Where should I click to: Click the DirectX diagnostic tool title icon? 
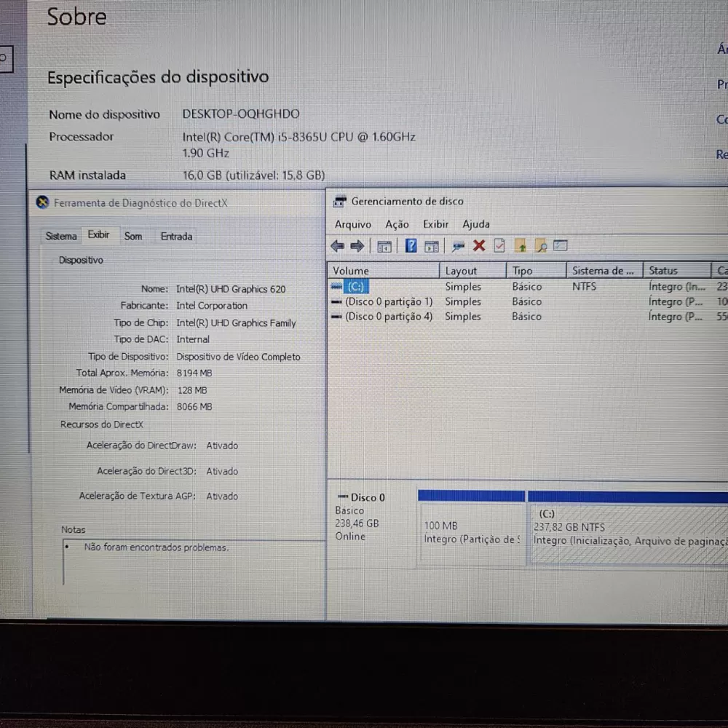tap(43, 202)
